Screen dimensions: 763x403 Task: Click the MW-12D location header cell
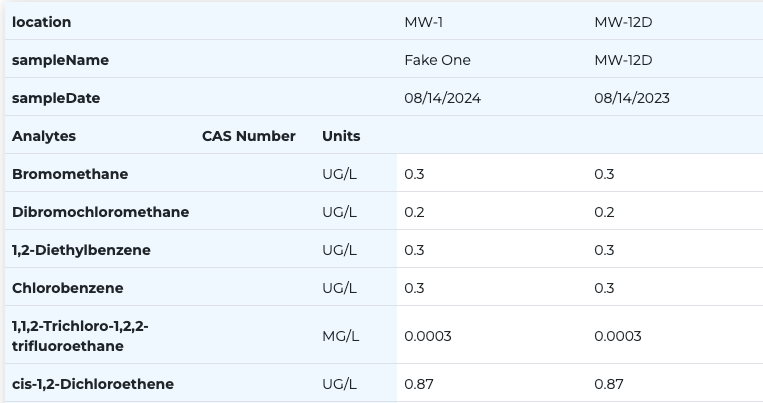point(623,22)
